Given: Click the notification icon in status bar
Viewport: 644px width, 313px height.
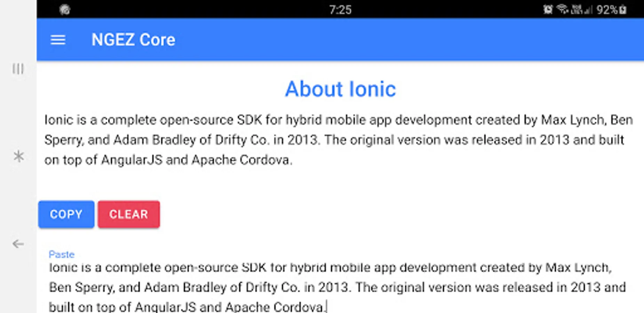Looking at the screenshot, I should [65, 9].
